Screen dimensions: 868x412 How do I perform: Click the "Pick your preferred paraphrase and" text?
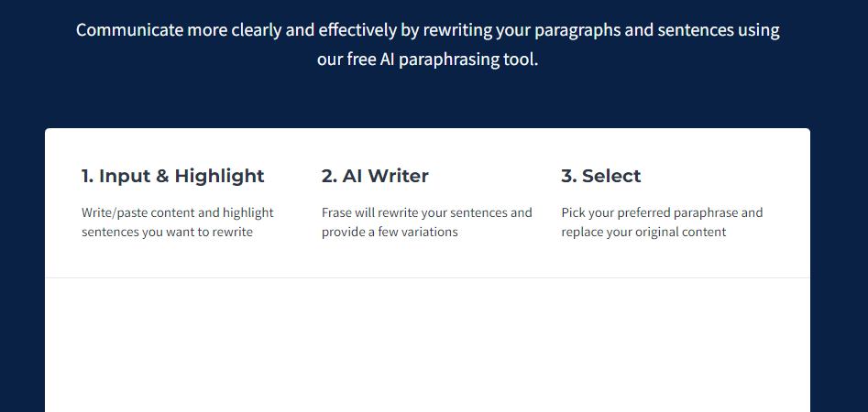coord(662,213)
